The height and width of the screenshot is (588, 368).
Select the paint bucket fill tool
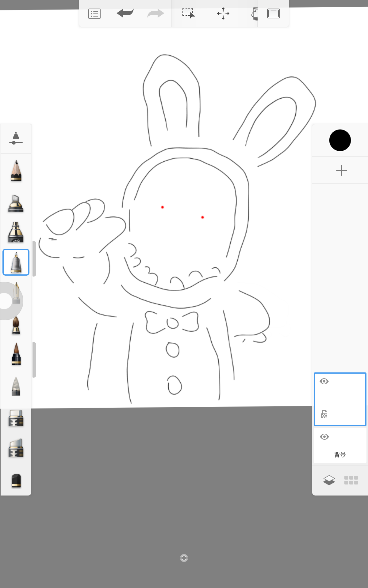click(255, 14)
